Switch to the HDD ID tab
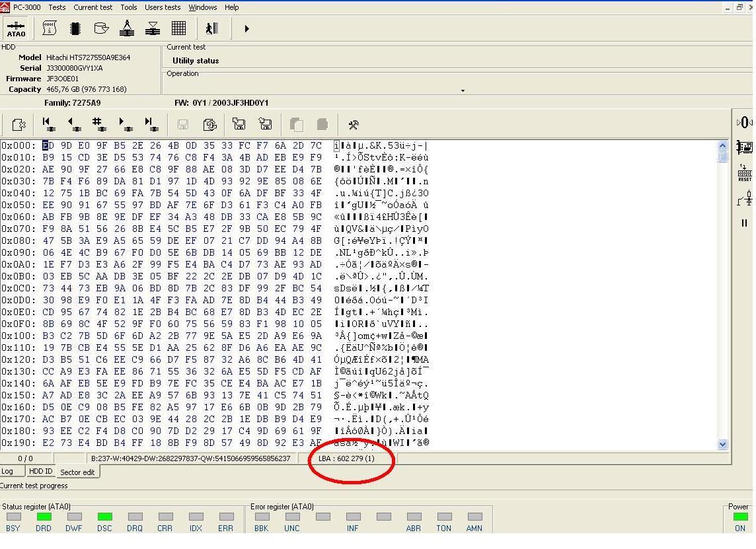The image size is (756, 549). (x=40, y=472)
